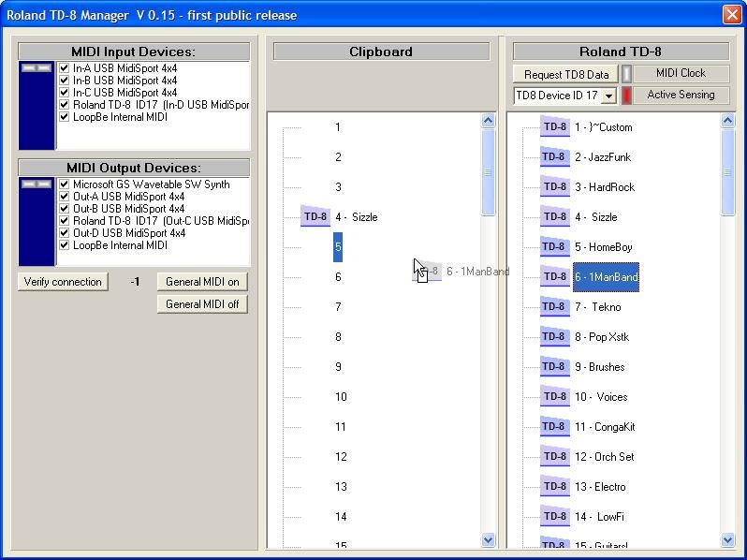The width and height of the screenshot is (747, 560).
Task: Toggle Out-B USB MidiSport 4x4 output
Action: tap(65, 209)
